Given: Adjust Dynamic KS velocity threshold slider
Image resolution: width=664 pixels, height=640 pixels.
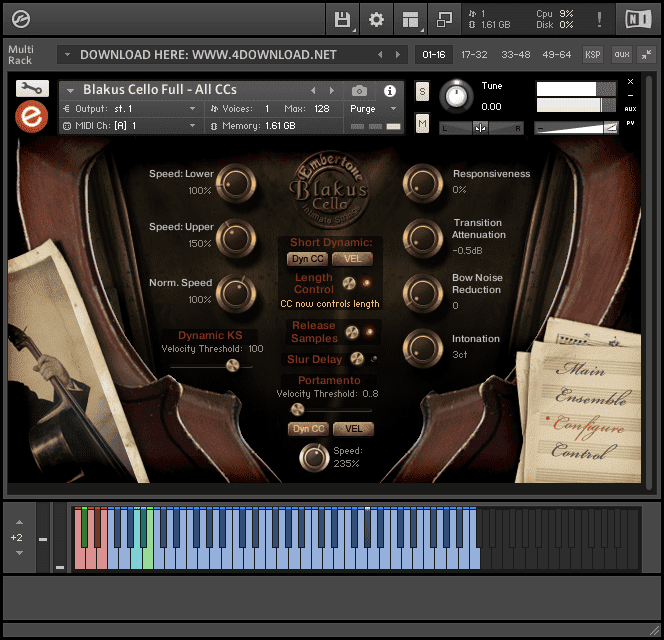Looking at the screenshot, I should coord(232,365).
